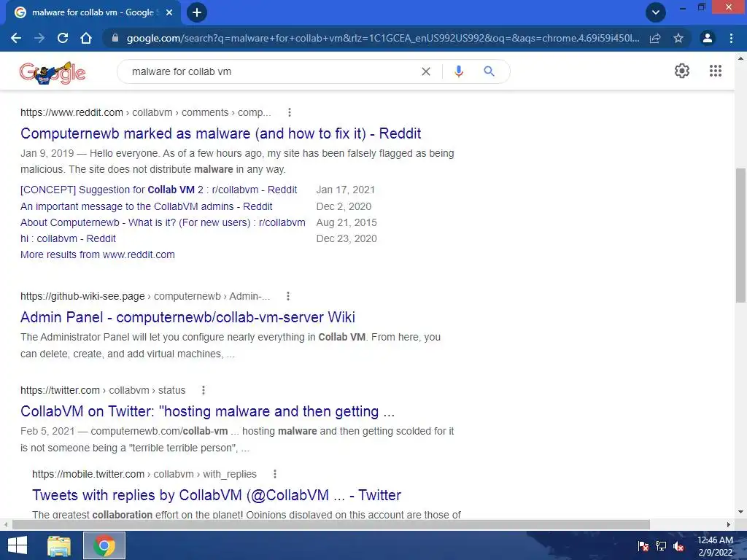This screenshot has width=747, height=560.
Task: Open the Chrome profile avatar menu
Action: click(x=708, y=38)
